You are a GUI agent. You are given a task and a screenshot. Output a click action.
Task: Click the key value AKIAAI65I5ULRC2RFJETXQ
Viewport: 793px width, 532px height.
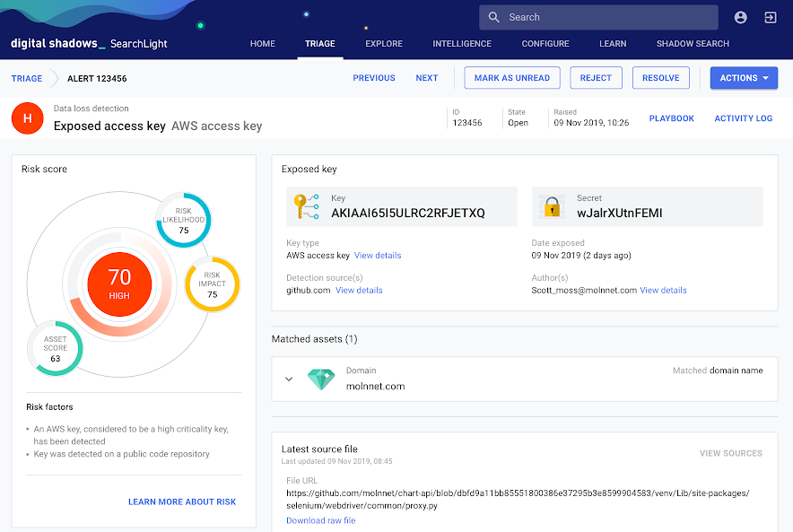point(407,213)
